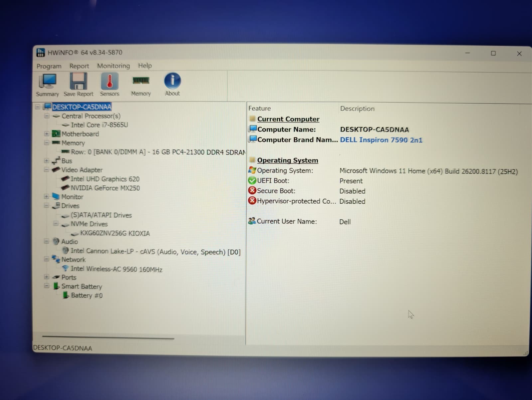Expand the Monitor branch
Viewport: 532px width, 400px height.
pos(47,197)
